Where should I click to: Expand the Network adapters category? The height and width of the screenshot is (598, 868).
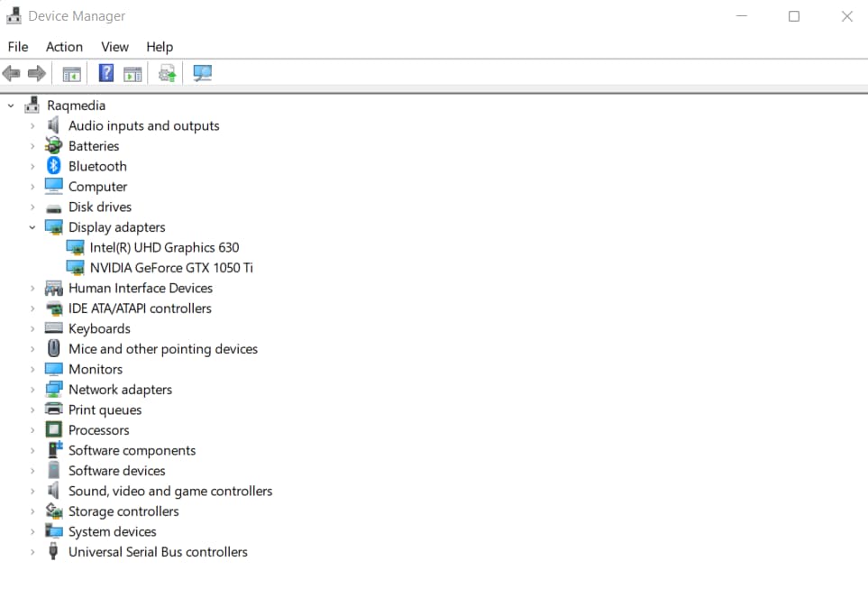pos(32,390)
